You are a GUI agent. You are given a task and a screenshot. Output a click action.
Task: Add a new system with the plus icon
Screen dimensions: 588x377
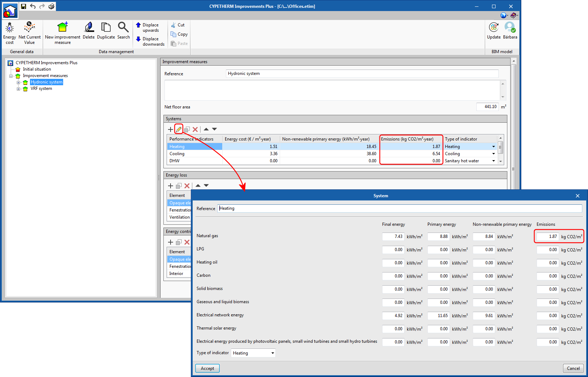pos(171,129)
